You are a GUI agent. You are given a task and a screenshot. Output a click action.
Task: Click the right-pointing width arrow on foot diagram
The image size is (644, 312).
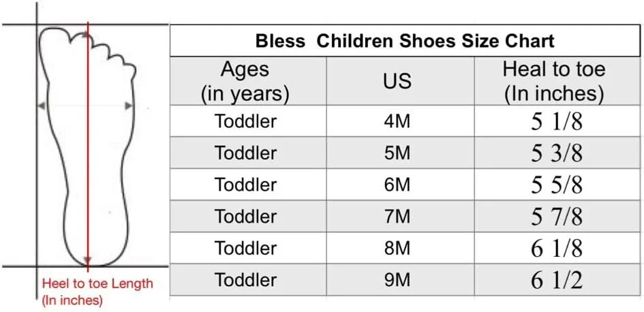128,106
